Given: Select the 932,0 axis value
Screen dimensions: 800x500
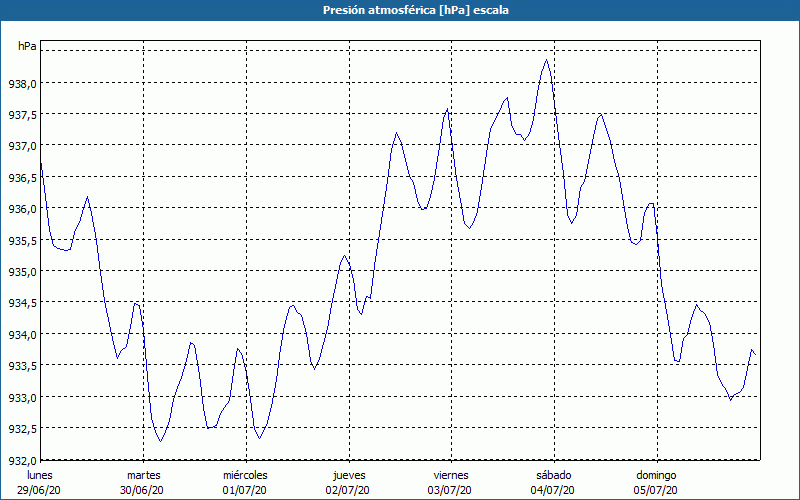Looking at the screenshot, I should coord(22,460).
